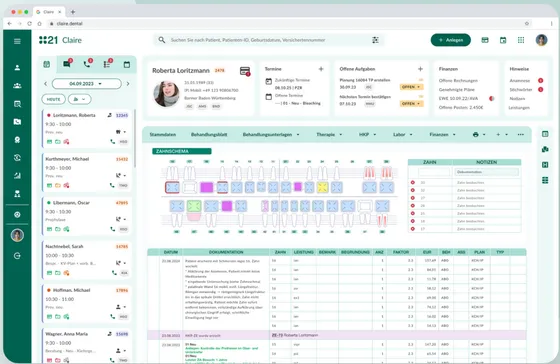Open the phone calls tab icon

[87, 64]
